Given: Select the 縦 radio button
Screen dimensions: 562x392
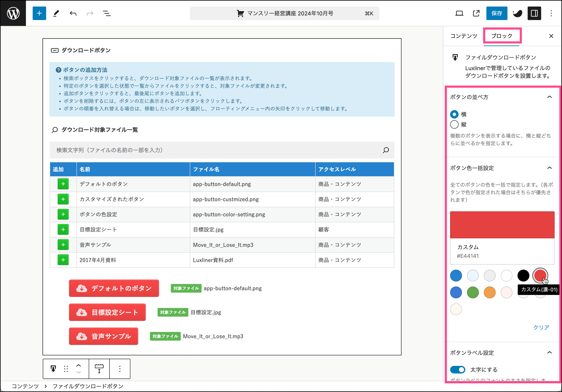Looking at the screenshot, I should coord(454,124).
